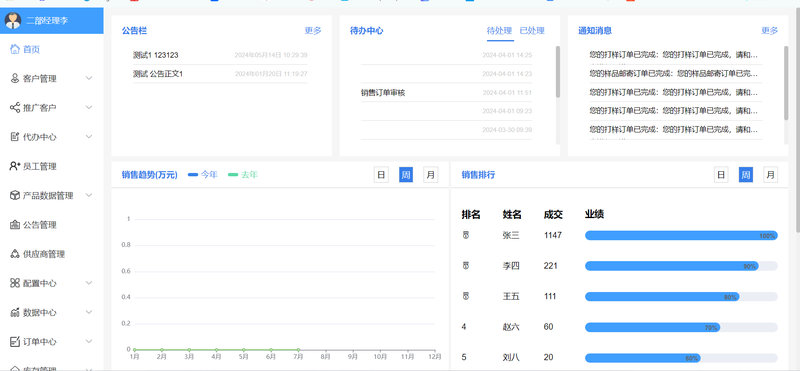Click the 推广客户 share icon
This screenshot has height=371, width=800.
tap(15, 108)
